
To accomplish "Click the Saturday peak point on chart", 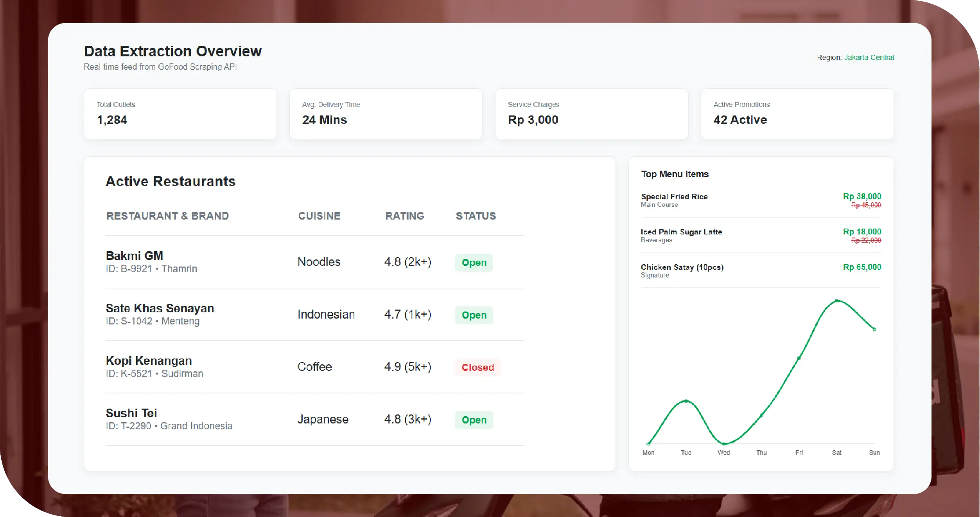I will pyautogui.click(x=836, y=301).
